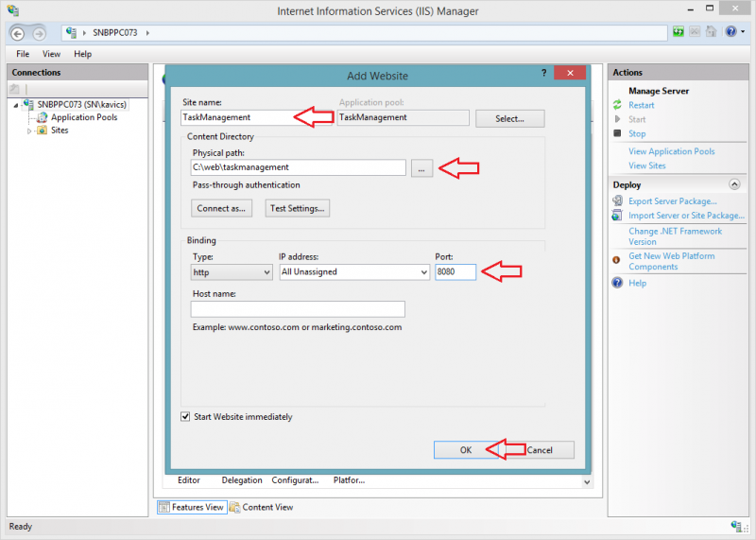Click the Restart link in Actions
The height and width of the screenshot is (540, 756).
point(642,105)
